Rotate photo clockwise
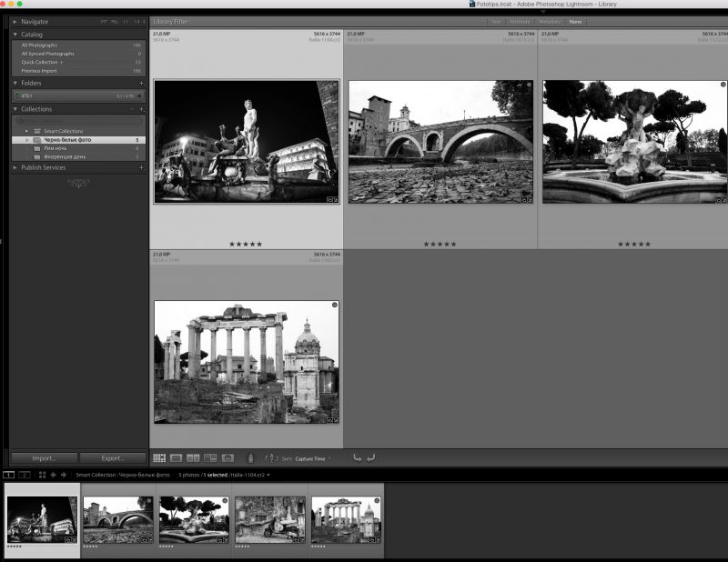 point(371,458)
